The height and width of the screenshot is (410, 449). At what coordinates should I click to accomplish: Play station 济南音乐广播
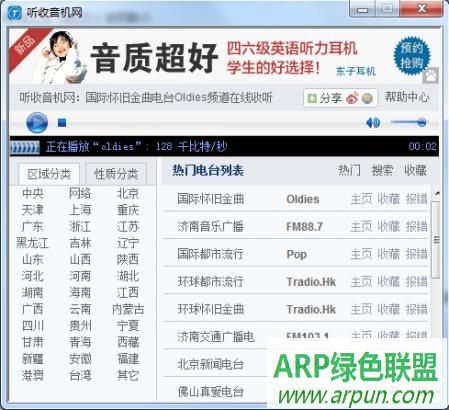(210, 227)
